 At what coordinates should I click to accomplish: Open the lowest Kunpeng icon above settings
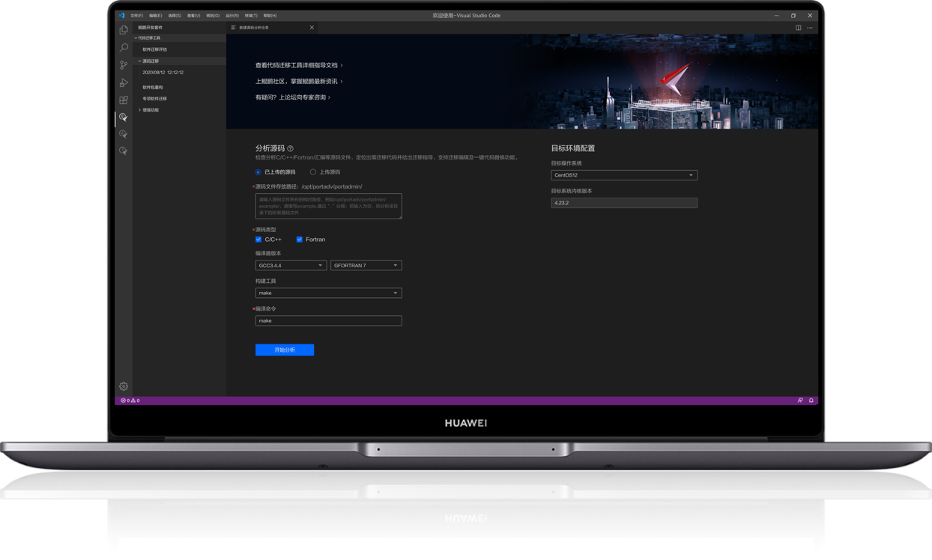click(x=124, y=151)
